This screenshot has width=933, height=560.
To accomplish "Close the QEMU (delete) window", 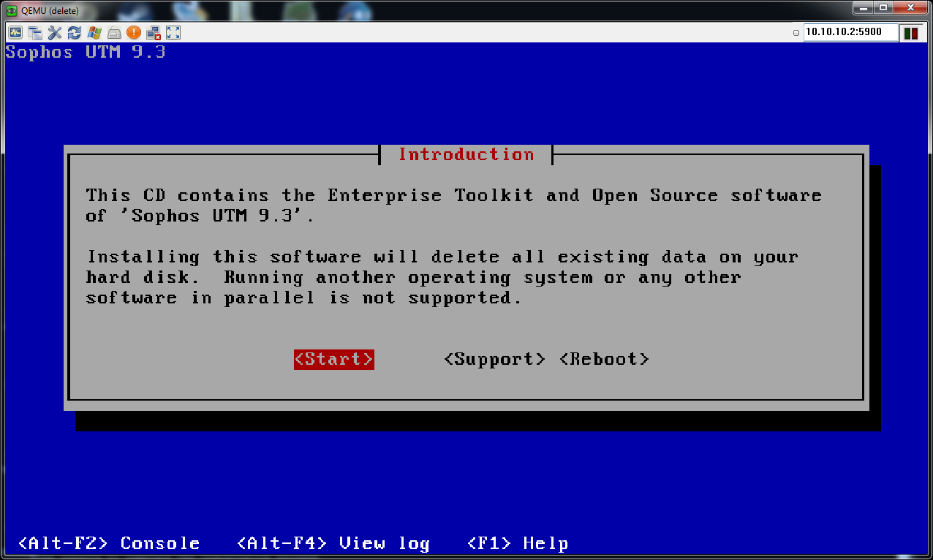I will (910, 8).
